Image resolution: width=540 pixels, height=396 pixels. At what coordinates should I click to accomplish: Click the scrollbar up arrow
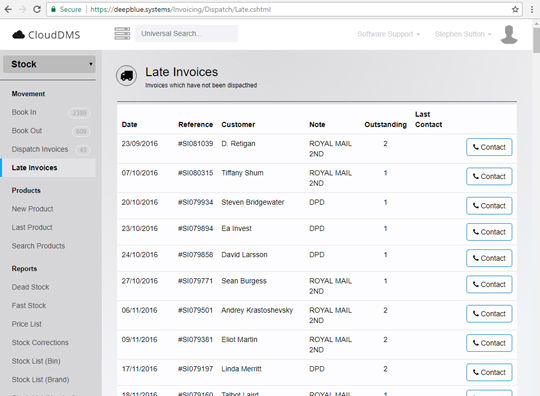click(537, 23)
